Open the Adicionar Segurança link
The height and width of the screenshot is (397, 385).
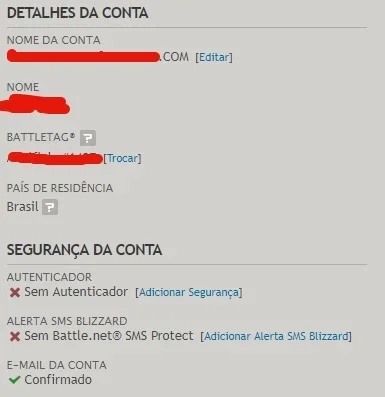pyautogui.click(x=189, y=292)
